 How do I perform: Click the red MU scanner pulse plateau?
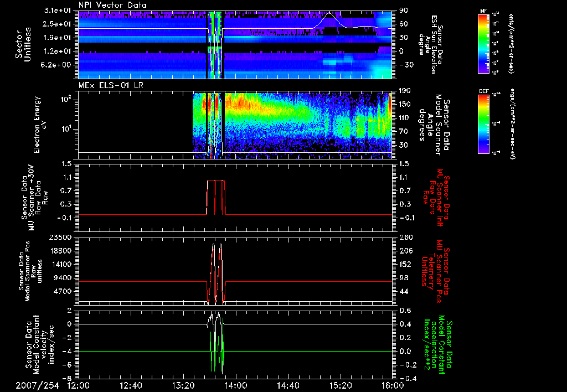click(217, 181)
